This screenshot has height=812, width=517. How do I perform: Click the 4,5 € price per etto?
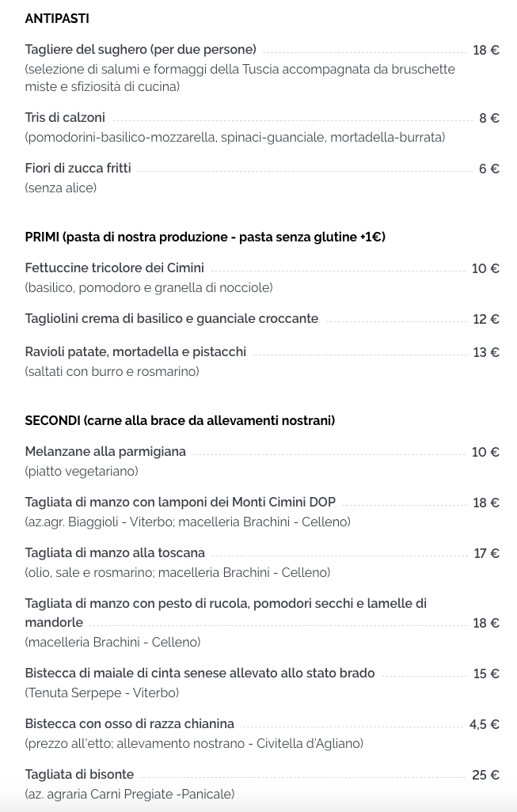tap(485, 724)
